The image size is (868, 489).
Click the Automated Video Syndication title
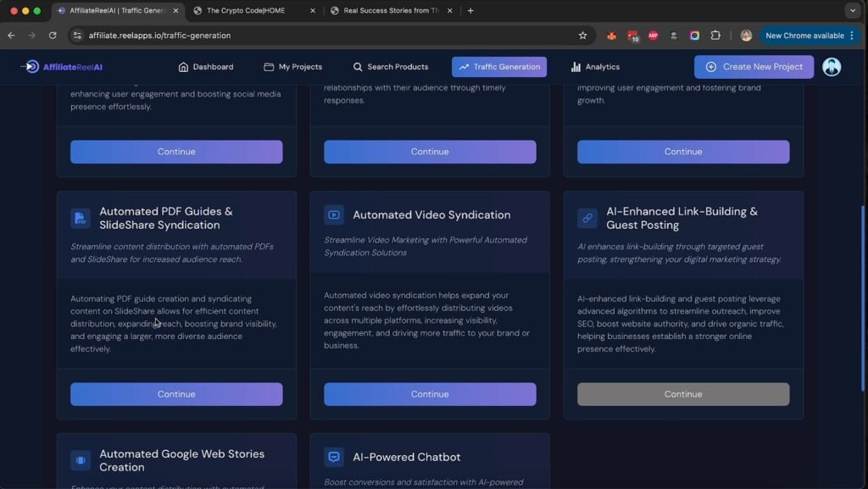click(x=431, y=214)
